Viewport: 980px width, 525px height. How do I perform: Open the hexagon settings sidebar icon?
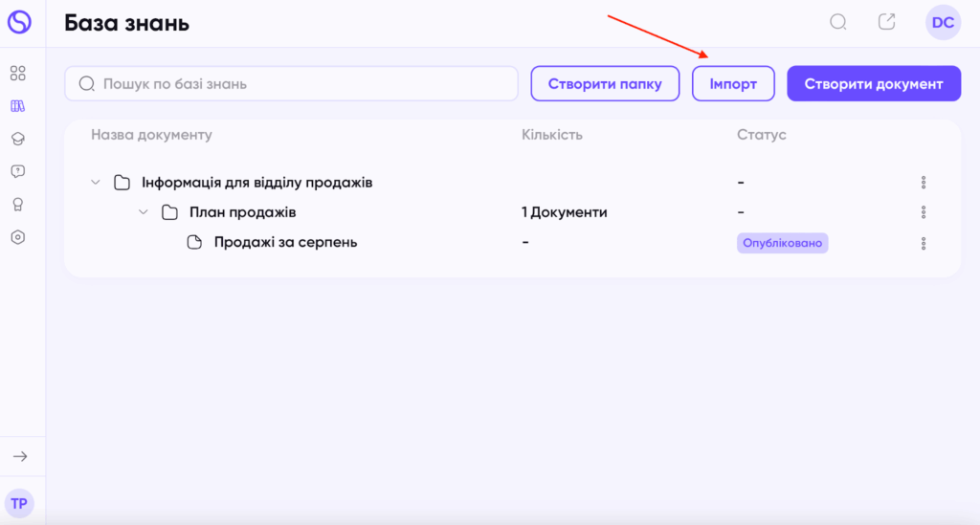coord(18,237)
